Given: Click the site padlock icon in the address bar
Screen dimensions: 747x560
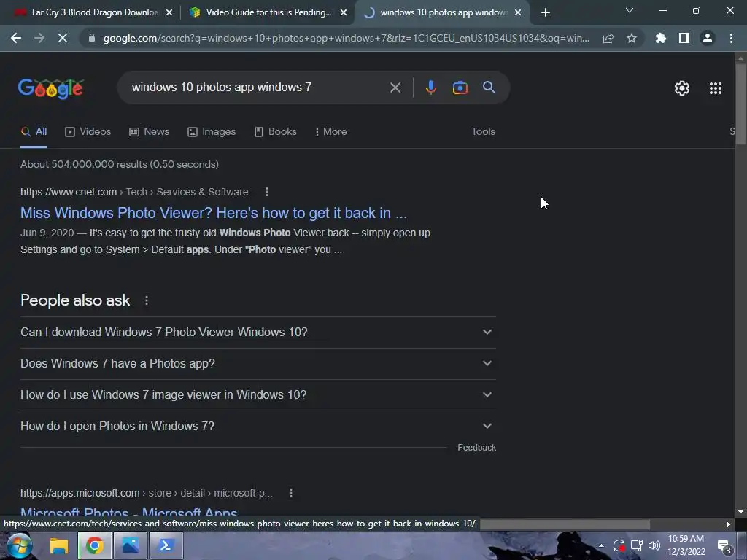Looking at the screenshot, I should click(x=92, y=38).
